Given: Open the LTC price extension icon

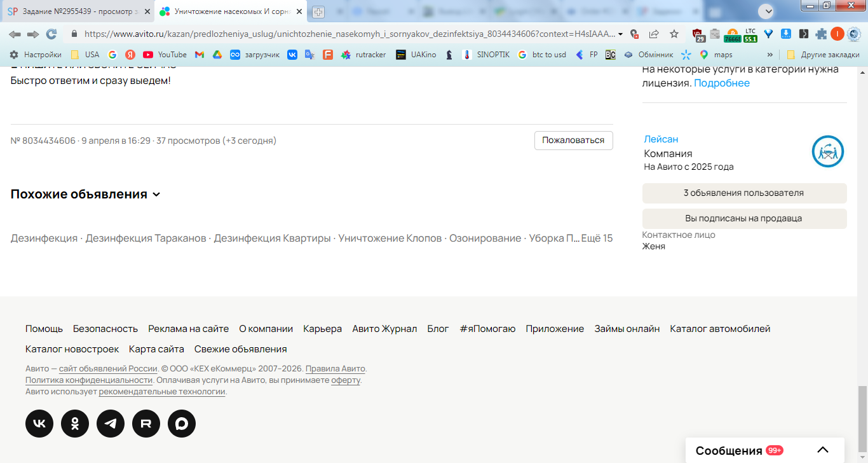Looking at the screenshot, I should (750, 34).
